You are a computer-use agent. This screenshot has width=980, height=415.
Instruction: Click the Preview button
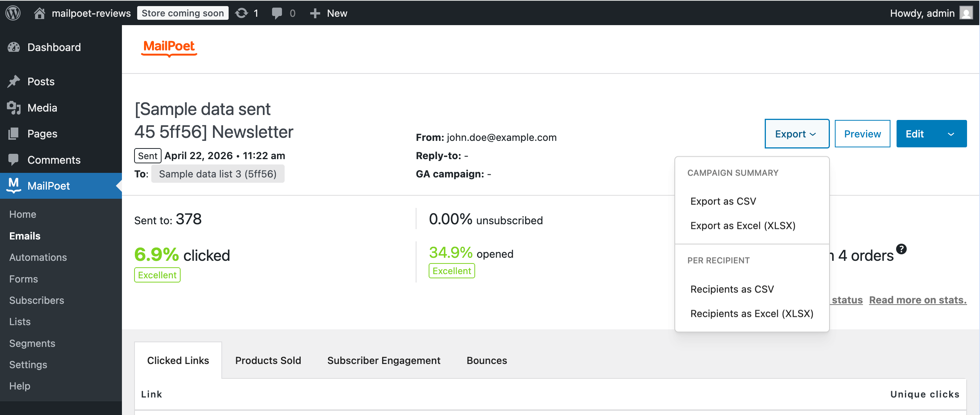(863, 134)
